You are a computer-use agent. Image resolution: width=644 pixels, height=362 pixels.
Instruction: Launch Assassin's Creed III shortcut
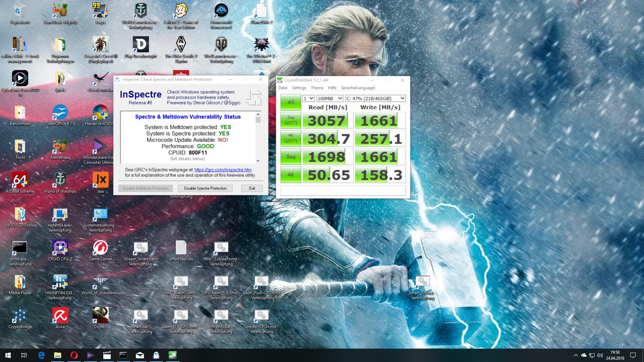pyautogui.click(x=100, y=50)
